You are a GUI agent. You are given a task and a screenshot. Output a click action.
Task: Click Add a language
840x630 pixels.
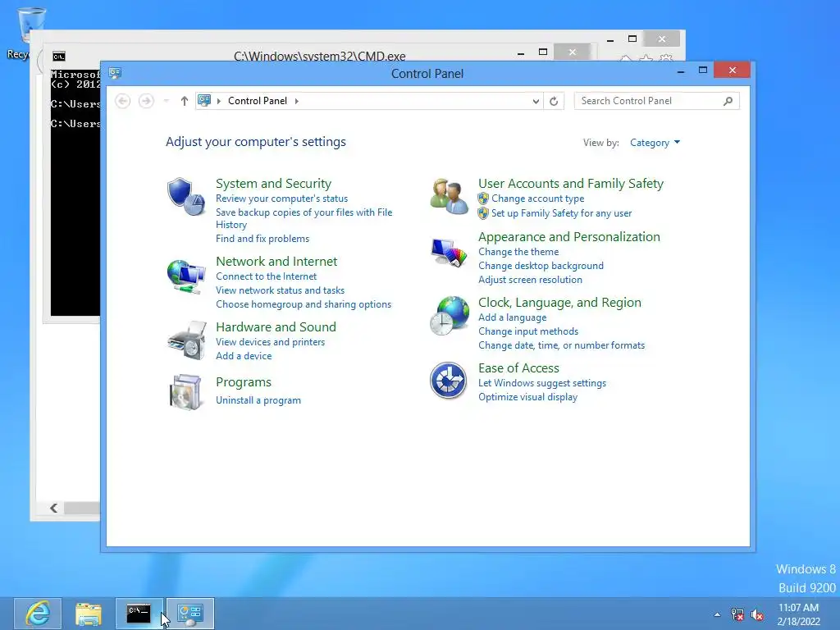(512, 317)
